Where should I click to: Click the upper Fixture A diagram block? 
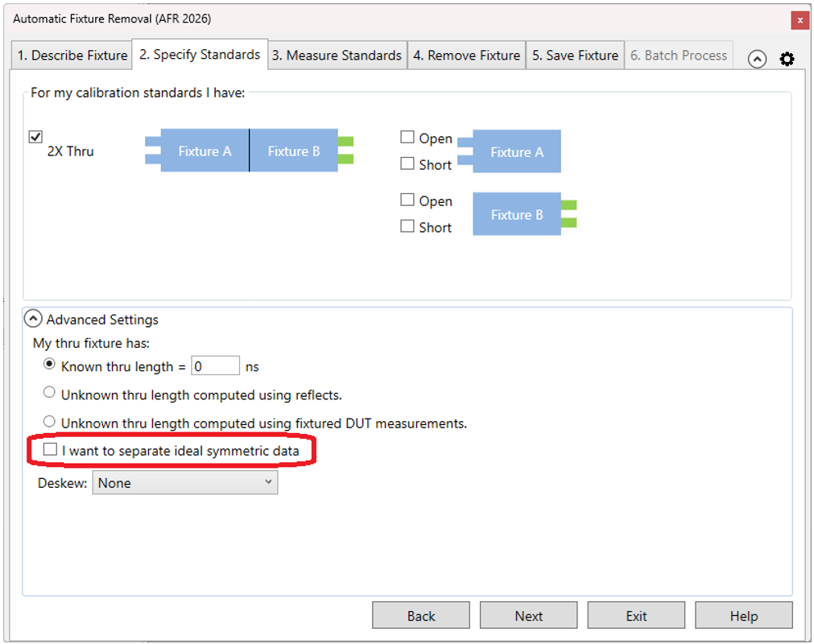pyautogui.click(x=516, y=151)
